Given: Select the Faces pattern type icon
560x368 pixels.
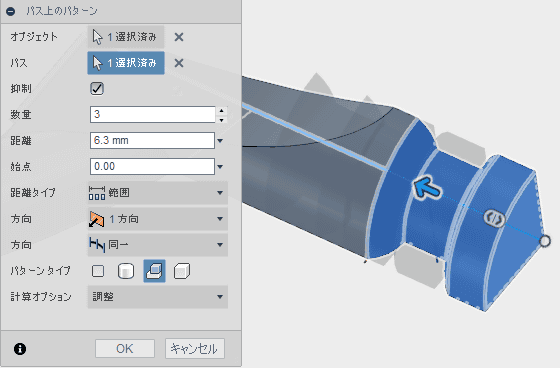Looking at the screenshot, I should click(x=98, y=271).
